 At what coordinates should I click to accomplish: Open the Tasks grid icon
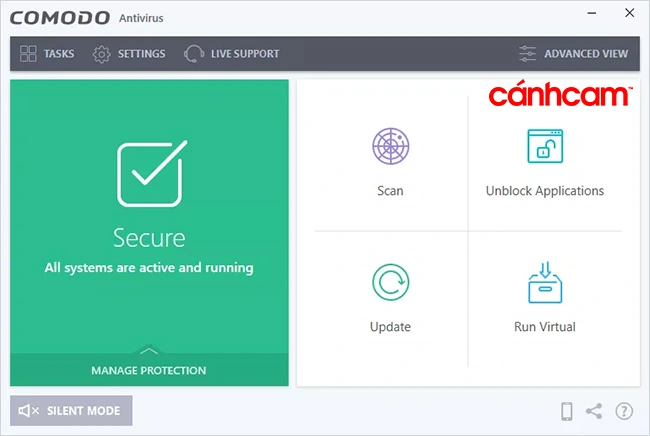pyautogui.click(x=28, y=54)
